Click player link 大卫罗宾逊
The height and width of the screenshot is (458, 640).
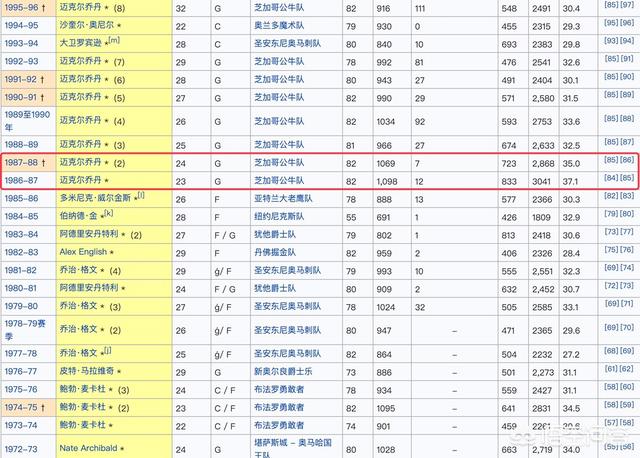click(80, 43)
